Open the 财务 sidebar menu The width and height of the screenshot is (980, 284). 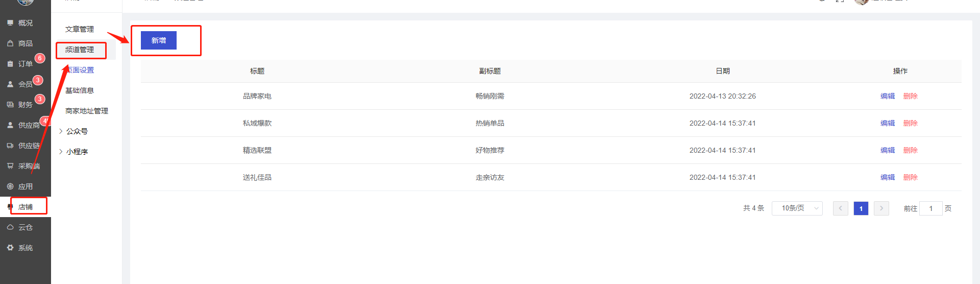[26, 105]
